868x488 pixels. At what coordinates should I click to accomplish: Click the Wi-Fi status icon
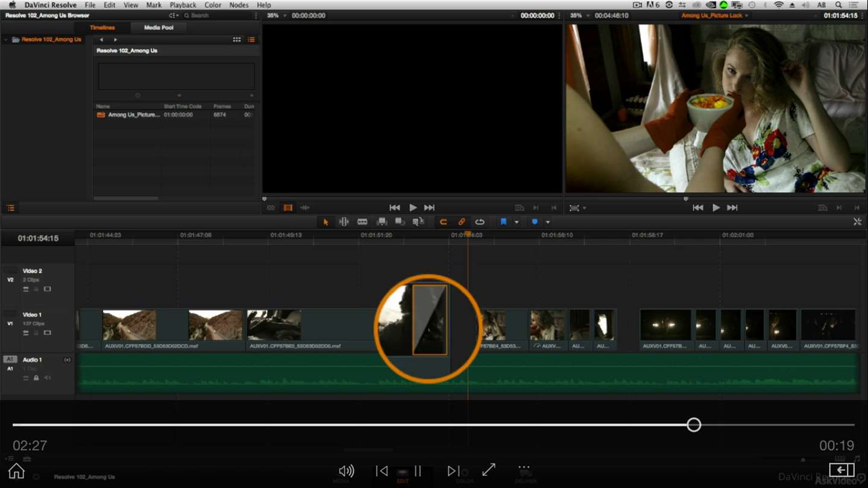coord(779,5)
